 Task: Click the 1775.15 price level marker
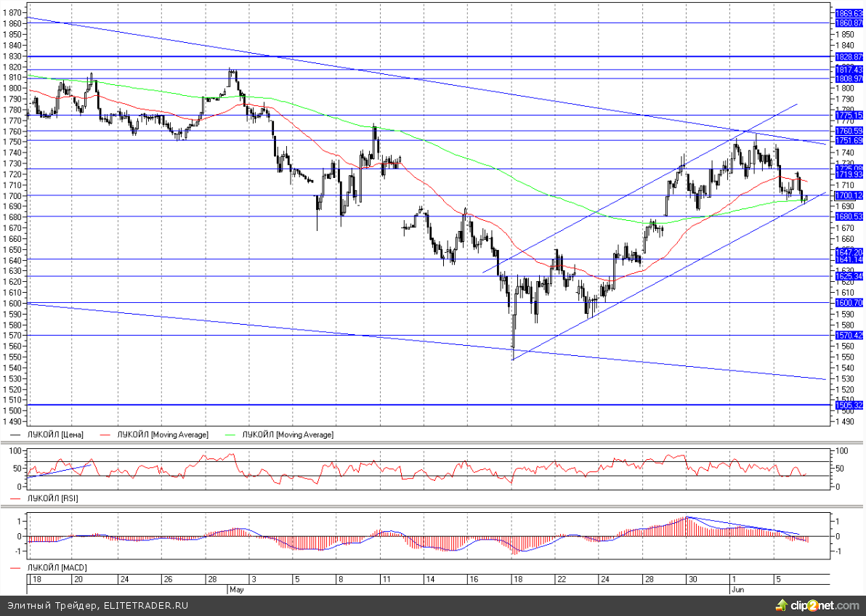(849, 115)
